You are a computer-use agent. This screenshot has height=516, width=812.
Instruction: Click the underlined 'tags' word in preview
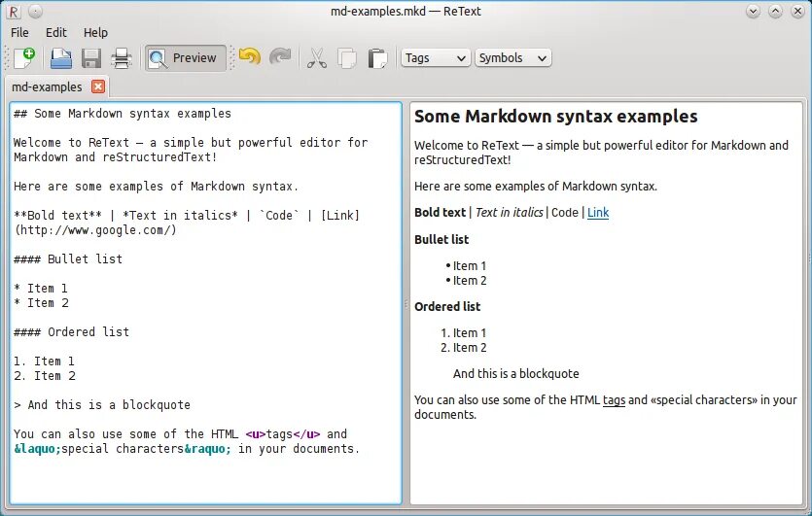[615, 400]
